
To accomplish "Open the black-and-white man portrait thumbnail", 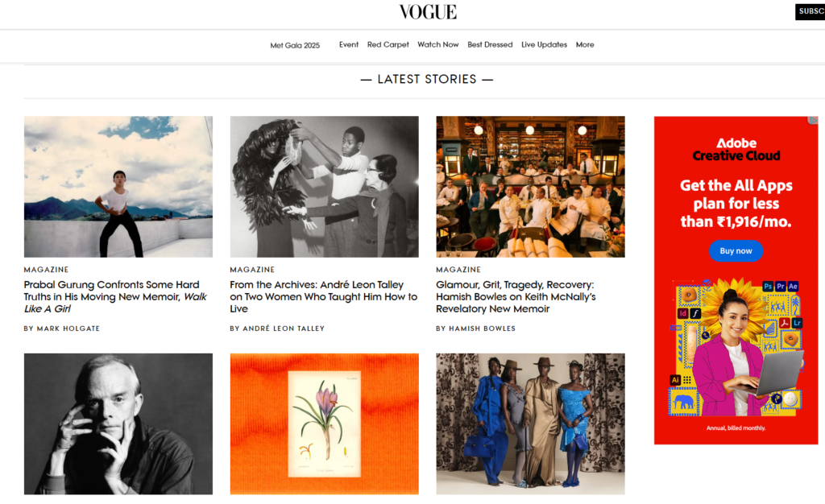I will click(x=118, y=423).
